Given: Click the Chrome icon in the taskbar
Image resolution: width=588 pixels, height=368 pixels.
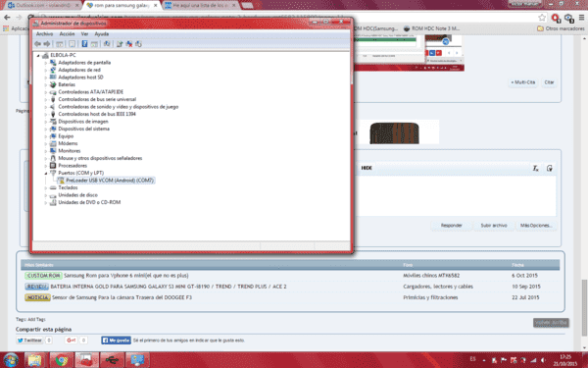Looking at the screenshot, I should (x=61, y=360).
